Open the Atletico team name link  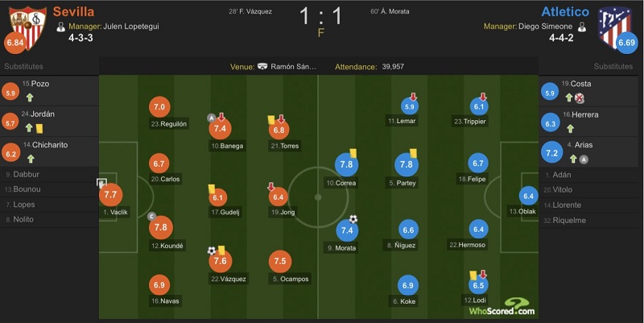565,11
